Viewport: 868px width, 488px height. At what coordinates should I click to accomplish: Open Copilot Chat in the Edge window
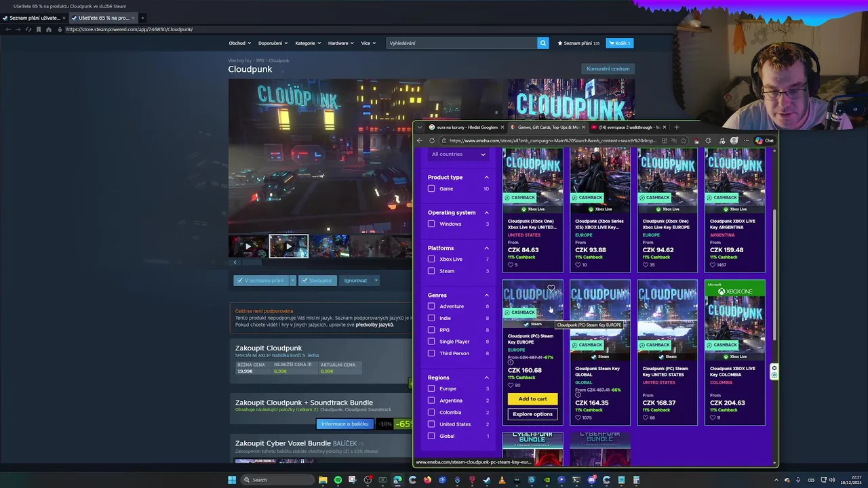click(x=764, y=140)
